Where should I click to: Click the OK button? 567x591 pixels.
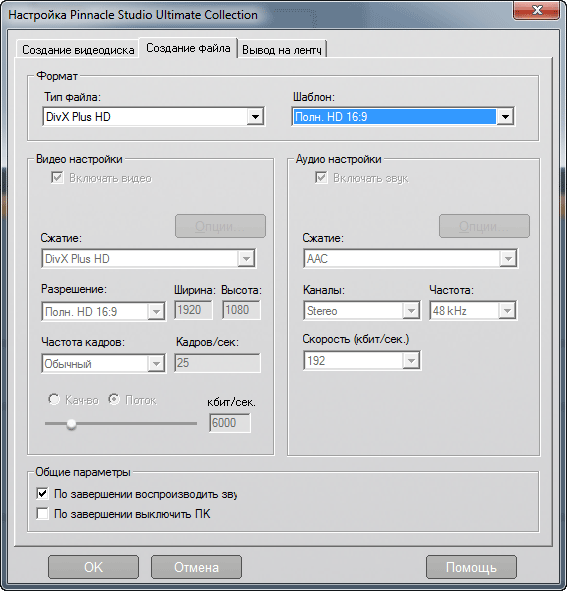coord(93,567)
